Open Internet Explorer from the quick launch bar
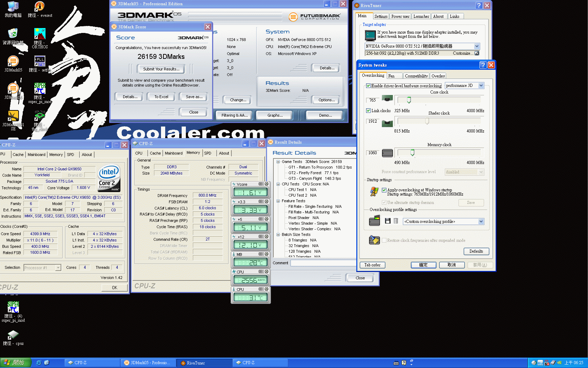The width and height of the screenshot is (588, 368). (x=38, y=363)
